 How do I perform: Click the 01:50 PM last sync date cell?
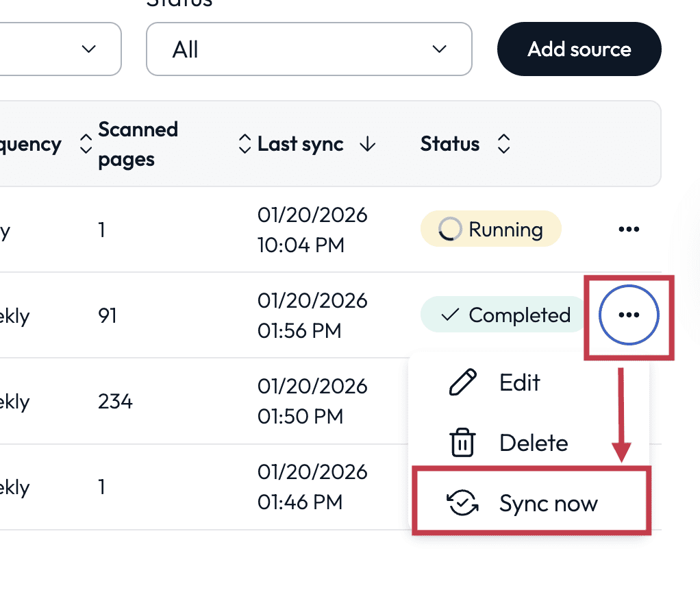(x=312, y=402)
